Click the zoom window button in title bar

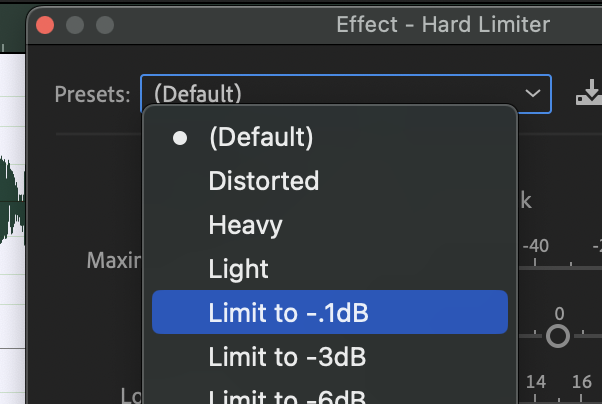pos(104,25)
